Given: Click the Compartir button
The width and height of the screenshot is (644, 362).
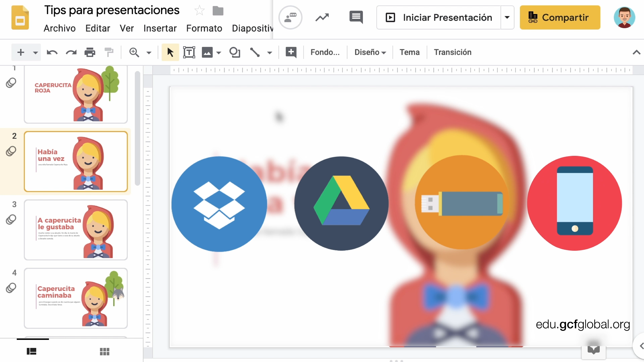Looking at the screenshot, I should tap(560, 17).
